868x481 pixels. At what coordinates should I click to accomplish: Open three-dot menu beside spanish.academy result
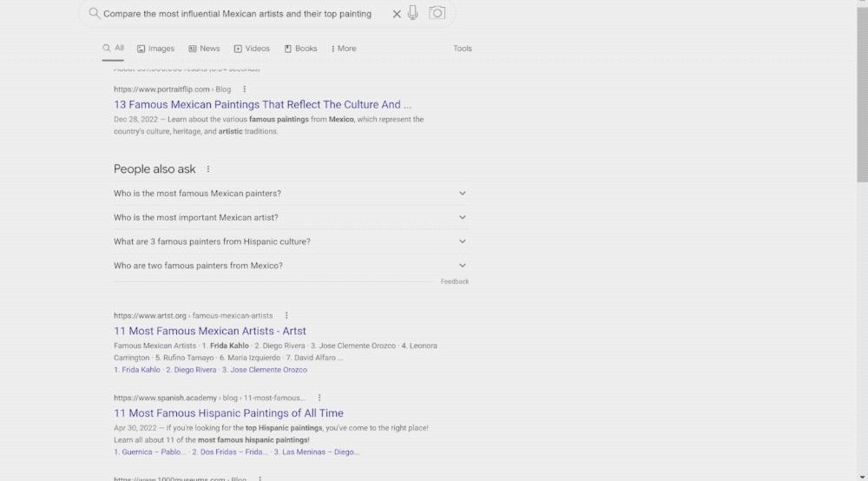(319, 398)
